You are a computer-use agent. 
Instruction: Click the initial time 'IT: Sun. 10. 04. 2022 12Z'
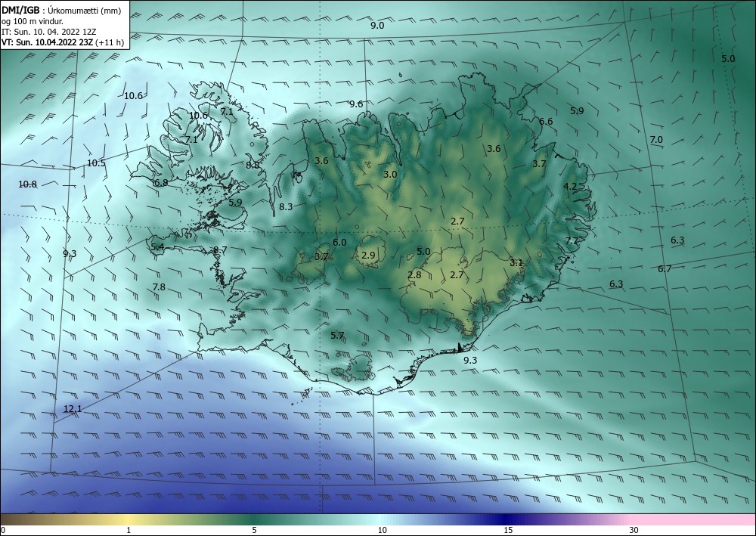pyautogui.click(x=48, y=32)
